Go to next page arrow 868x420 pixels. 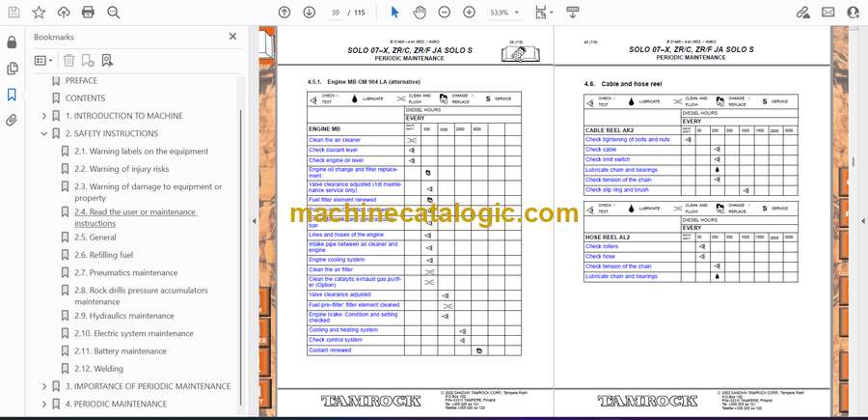(x=310, y=13)
